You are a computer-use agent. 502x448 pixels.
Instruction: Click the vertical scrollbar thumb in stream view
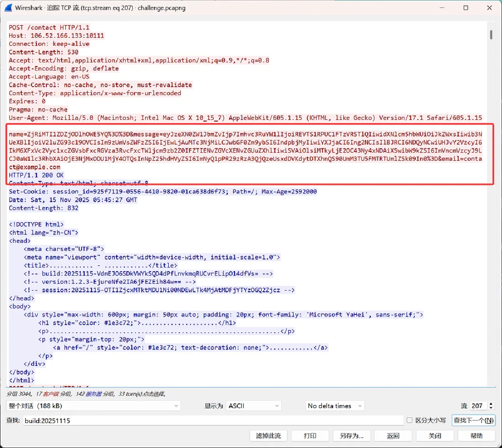click(x=491, y=34)
